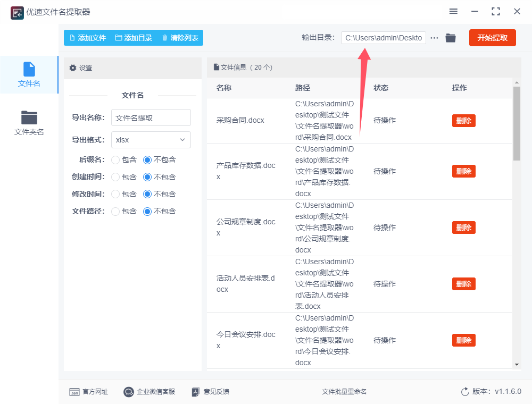Click the scrollbar up arrow
Image resolution: width=532 pixels, height=404 pixels.
[x=517, y=82]
